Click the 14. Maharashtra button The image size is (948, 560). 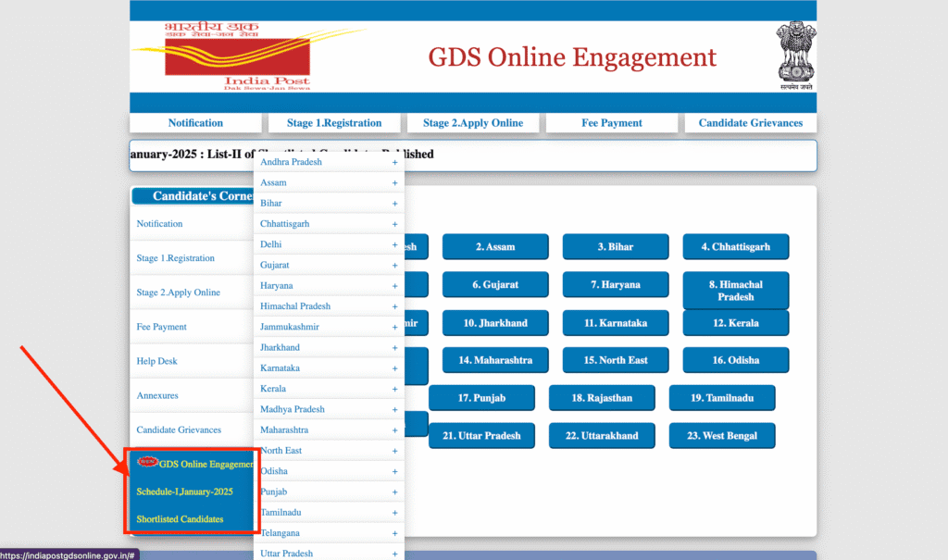coord(495,360)
